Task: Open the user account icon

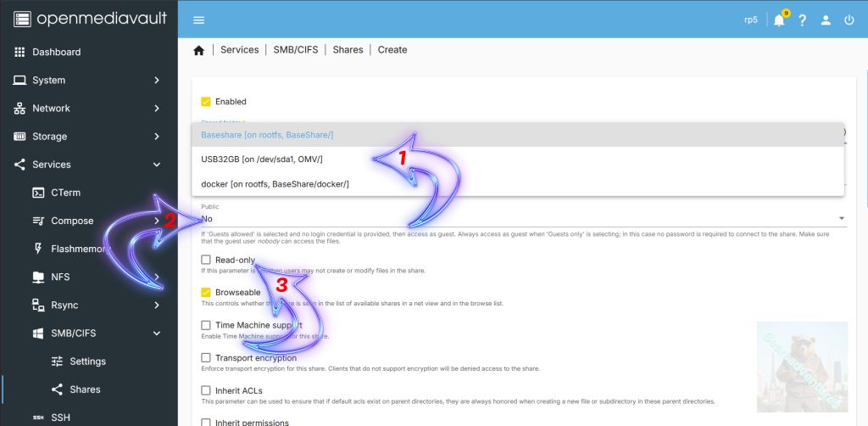Action: 826,20
